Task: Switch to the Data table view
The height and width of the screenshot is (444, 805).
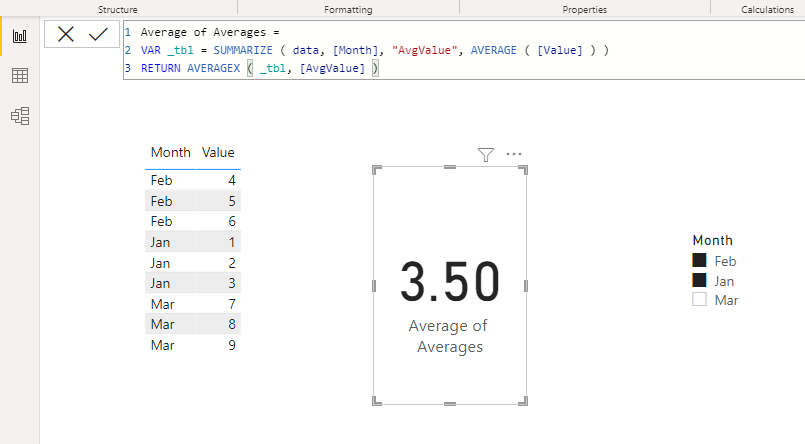Action: [x=20, y=76]
